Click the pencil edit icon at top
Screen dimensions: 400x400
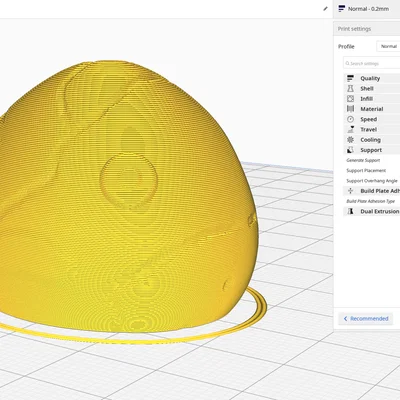[x=325, y=9]
